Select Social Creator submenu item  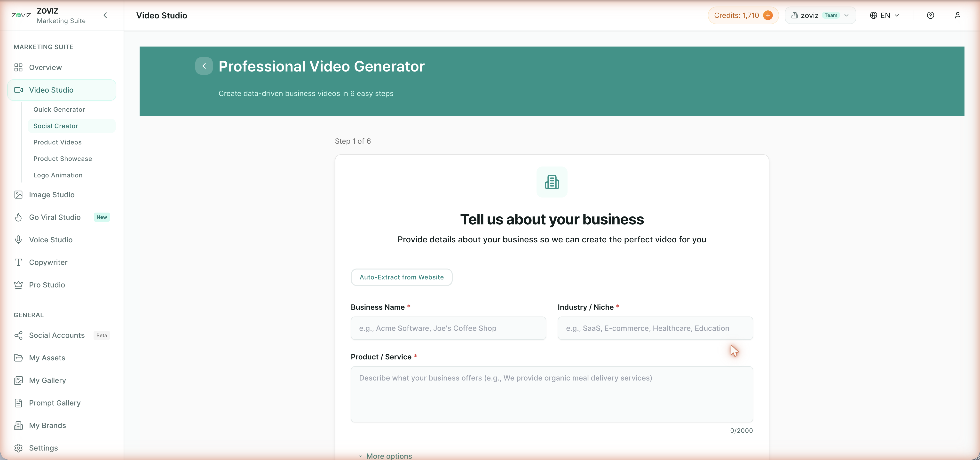(71, 126)
